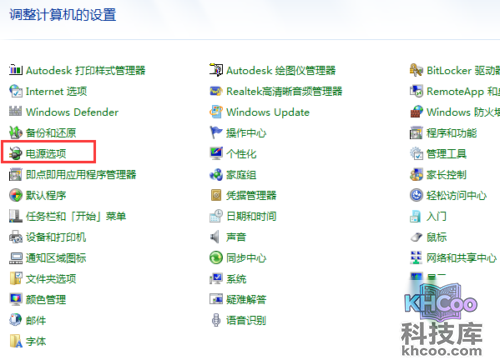Click the 凭据管理器 safe icon
The image size is (500, 360).
point(216,195)
